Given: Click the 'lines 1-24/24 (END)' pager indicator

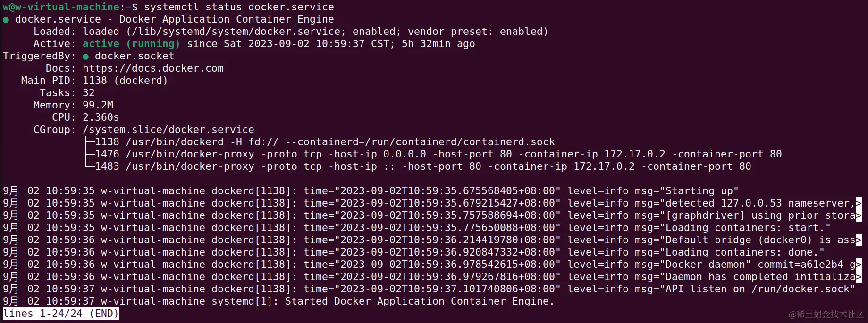Looking at the screenshot, I should click(61, 314).
